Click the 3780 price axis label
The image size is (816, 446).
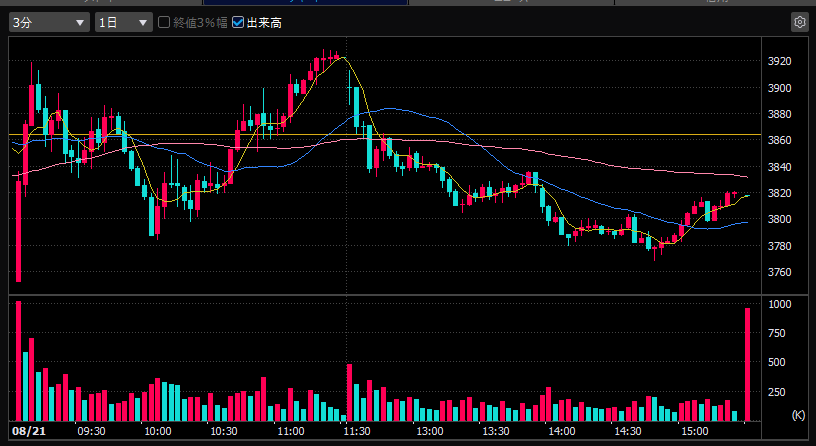779,246
